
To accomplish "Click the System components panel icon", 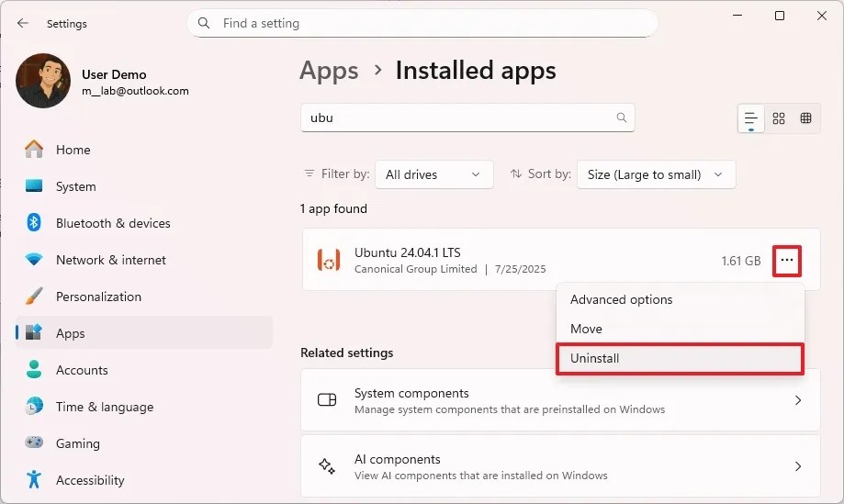I will tap(327, 399).
